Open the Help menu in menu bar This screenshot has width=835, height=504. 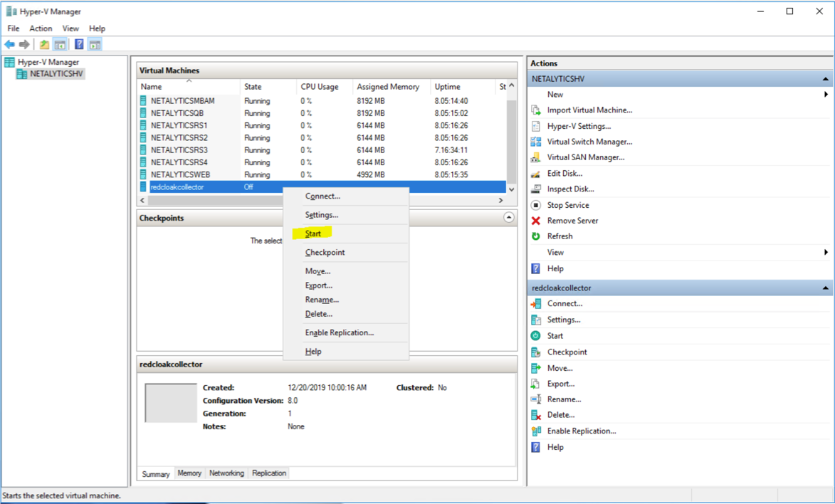coord(97,28)
